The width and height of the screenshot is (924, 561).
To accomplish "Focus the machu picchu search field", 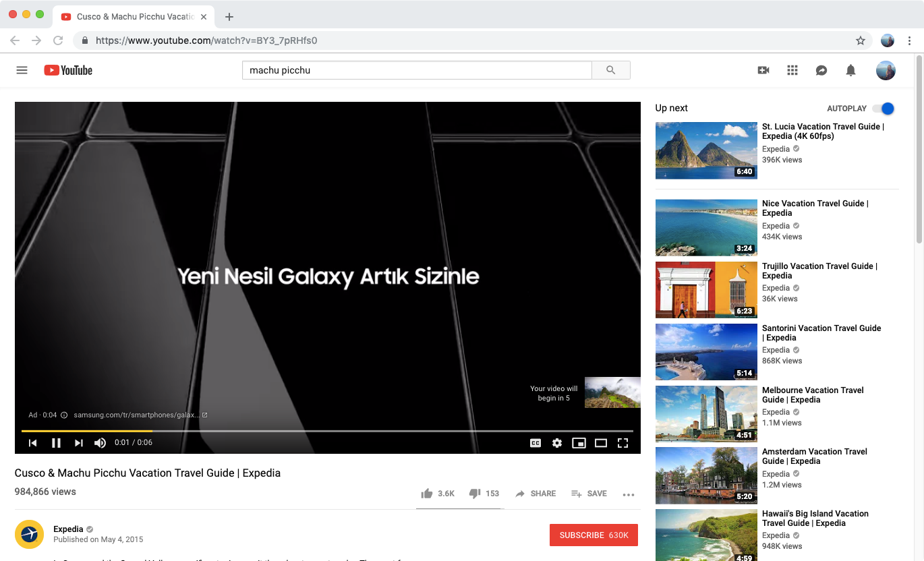I will (417, 70).
